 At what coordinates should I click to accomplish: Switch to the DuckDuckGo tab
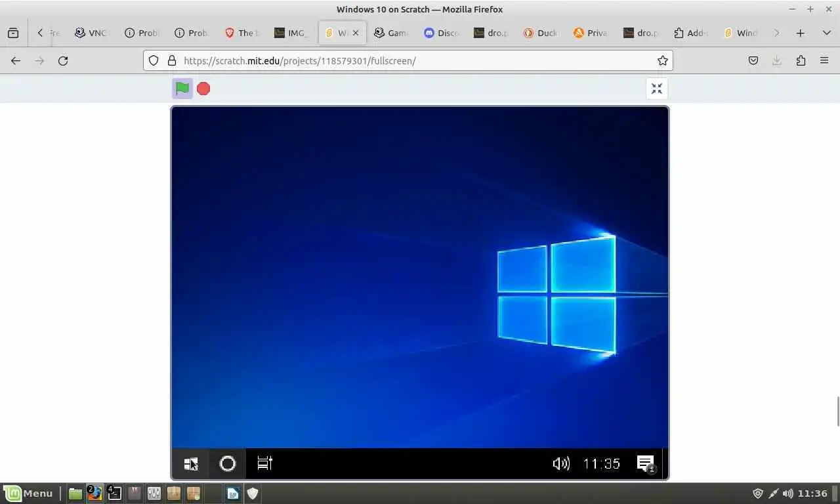click(x=541, y=33)
